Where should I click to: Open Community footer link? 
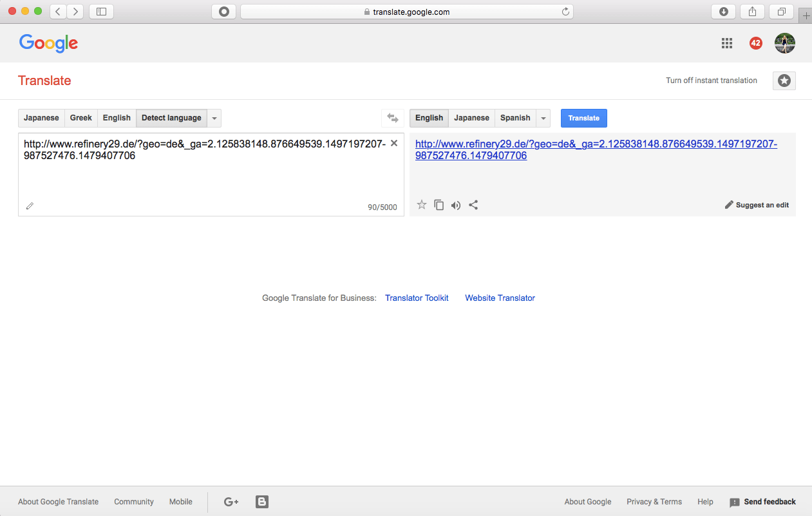pyautogui.click(x=134, y=502)
